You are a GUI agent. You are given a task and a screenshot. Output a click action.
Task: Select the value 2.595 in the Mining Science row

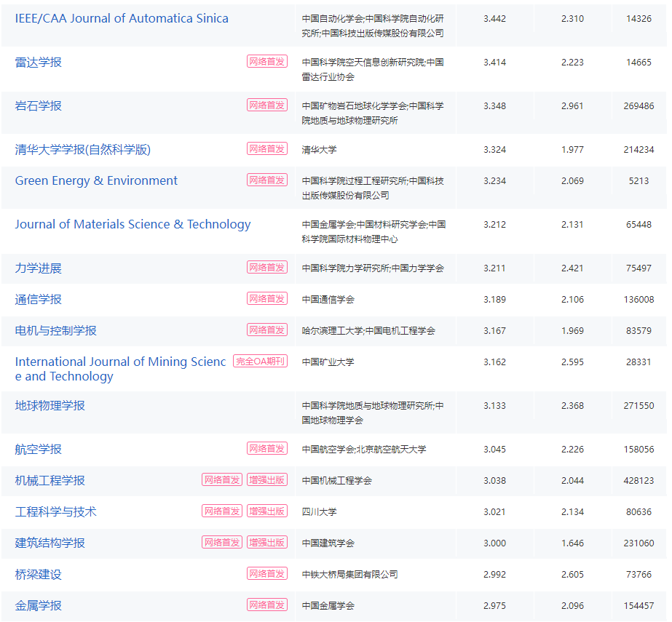coord(572,362)
